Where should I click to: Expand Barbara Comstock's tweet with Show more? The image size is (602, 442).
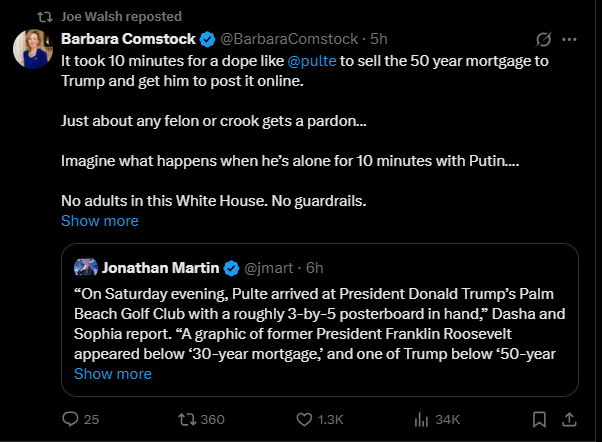click(100, 220)
